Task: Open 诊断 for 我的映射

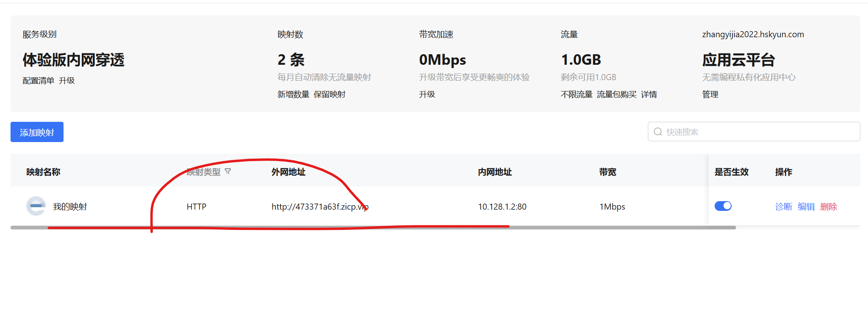Action: 783,207
